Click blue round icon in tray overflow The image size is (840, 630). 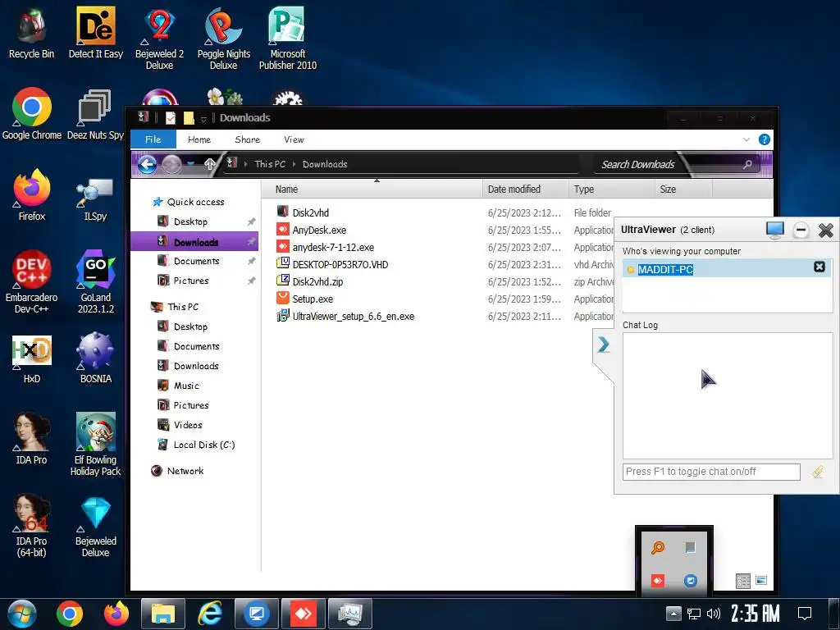click(x=691, y=581)
